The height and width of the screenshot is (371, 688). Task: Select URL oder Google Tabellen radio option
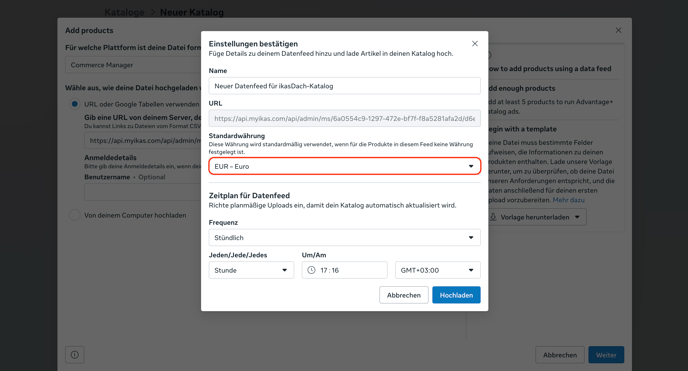coord(75,104)
